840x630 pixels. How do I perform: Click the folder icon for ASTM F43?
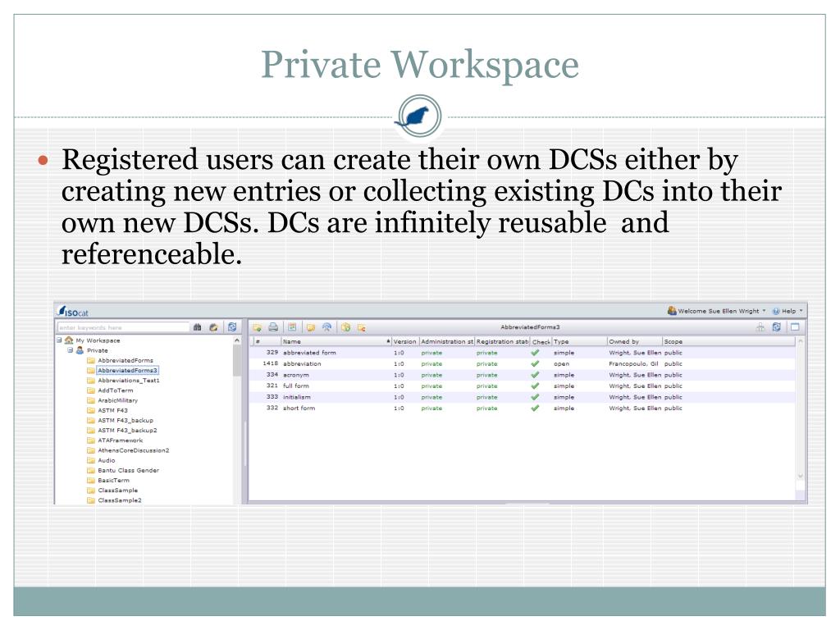(91, 410)
